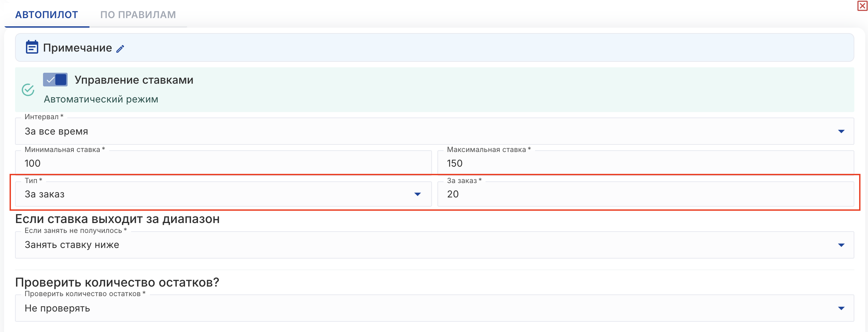Click the Минимальная ставка input field
Viewport: 868px width, 332px height.
click(x=223, y=163)
